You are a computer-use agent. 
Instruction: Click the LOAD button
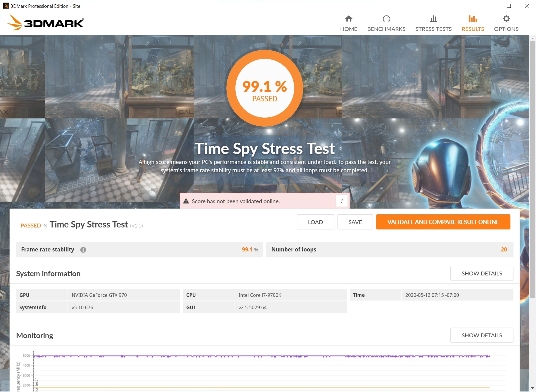tap(315, 222)
